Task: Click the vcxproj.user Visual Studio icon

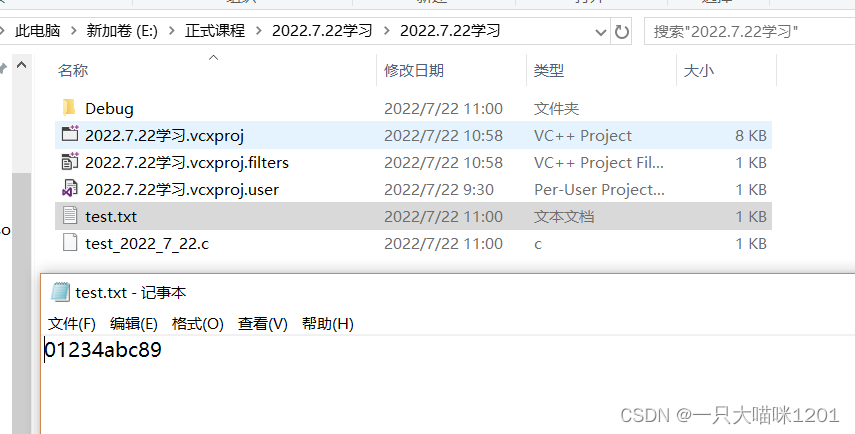Action: coord(70,189)
